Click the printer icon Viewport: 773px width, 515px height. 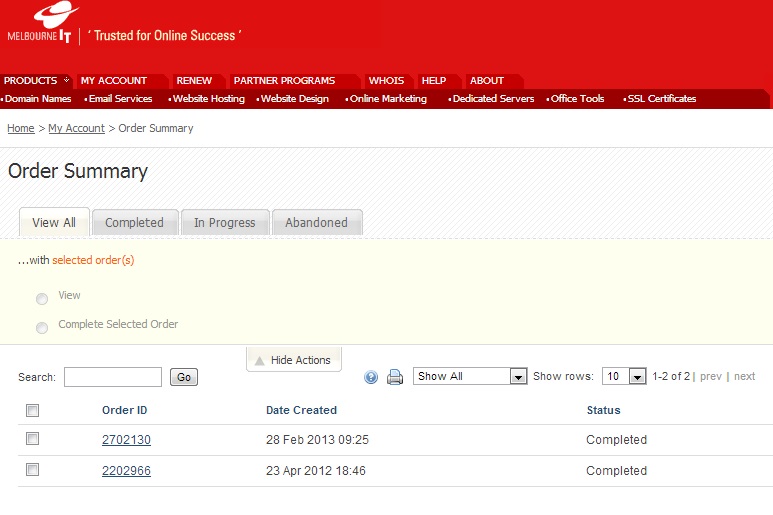pos(395,377)
